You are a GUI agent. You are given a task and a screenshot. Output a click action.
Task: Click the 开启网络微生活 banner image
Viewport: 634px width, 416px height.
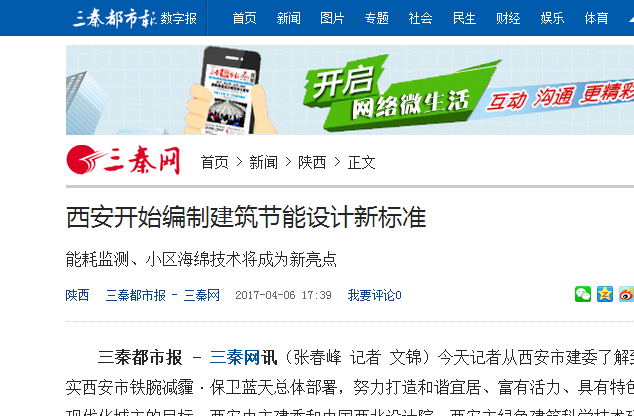pos(350,90)
